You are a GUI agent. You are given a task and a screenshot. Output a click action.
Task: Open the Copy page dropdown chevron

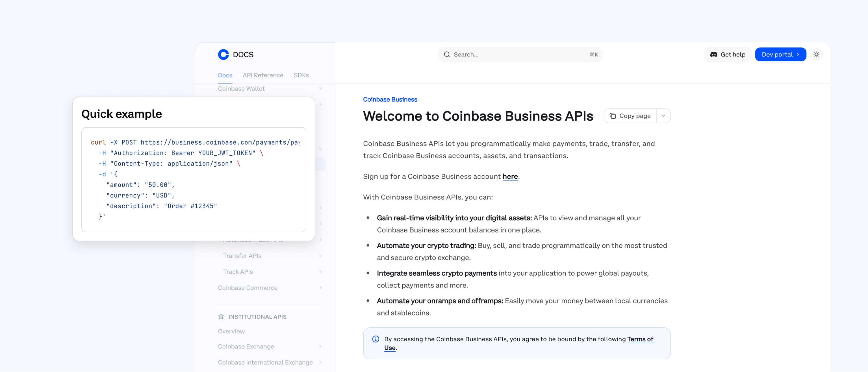point(663,116)
